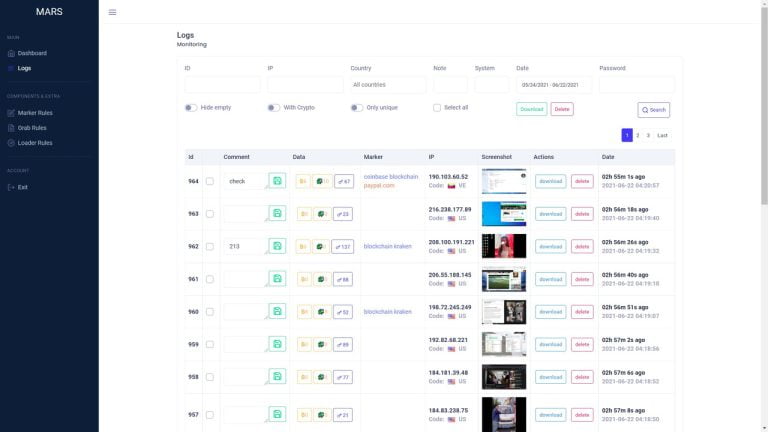Check the box for log 963
768x432 pixels.
pyautogui.click(x=210, y=214)
